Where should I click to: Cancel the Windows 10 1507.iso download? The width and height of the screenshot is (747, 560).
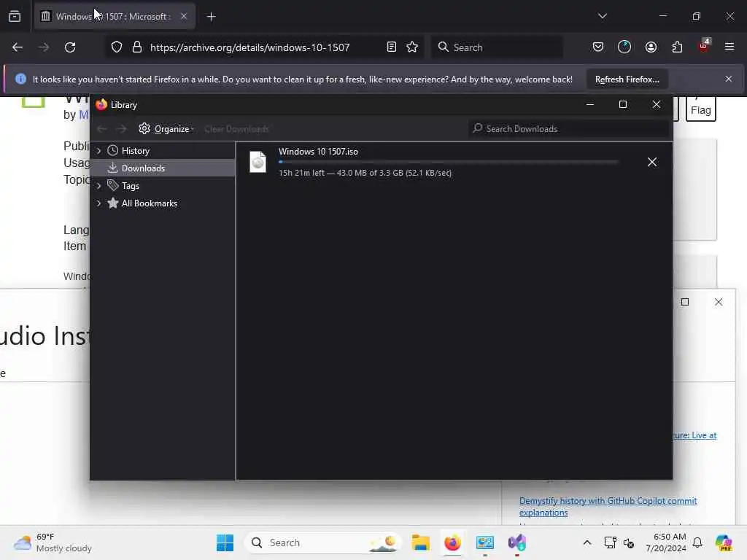pos(651,162)
